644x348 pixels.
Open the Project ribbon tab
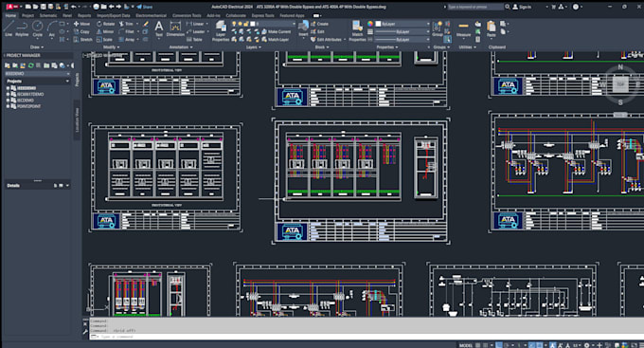(x=27, y=15)
